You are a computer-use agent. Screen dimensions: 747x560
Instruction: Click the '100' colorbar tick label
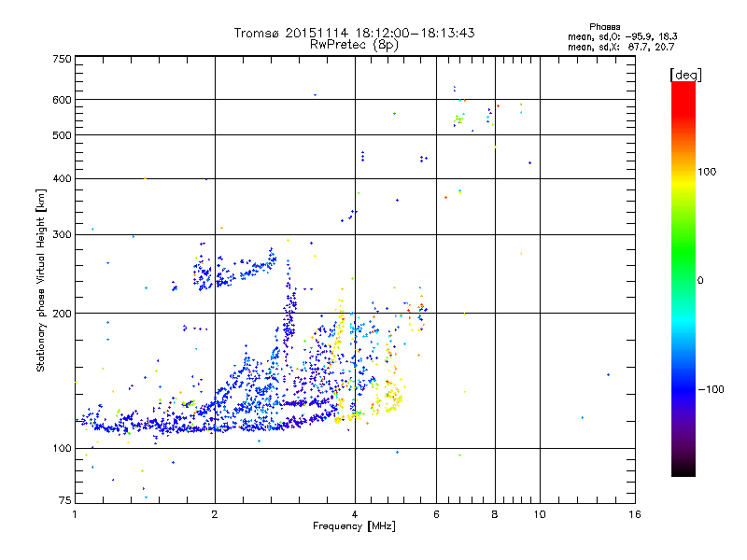707,172
